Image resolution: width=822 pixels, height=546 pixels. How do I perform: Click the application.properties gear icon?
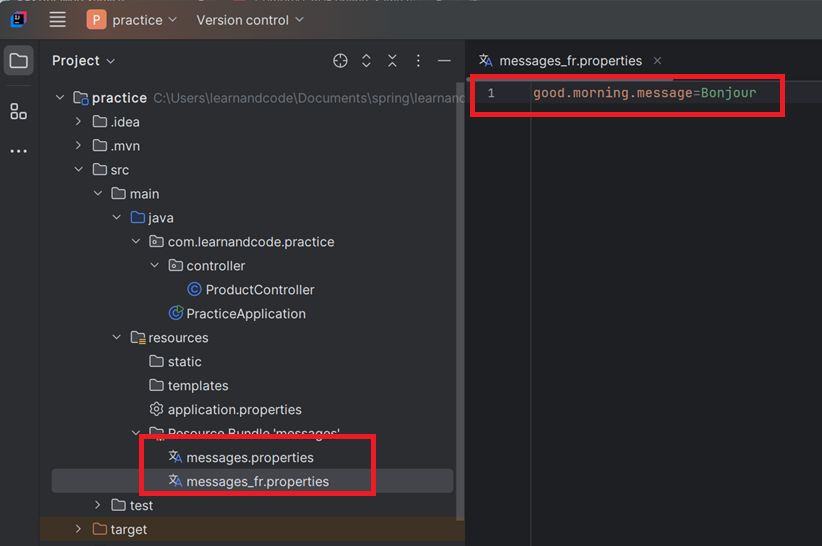click(156, 409)
